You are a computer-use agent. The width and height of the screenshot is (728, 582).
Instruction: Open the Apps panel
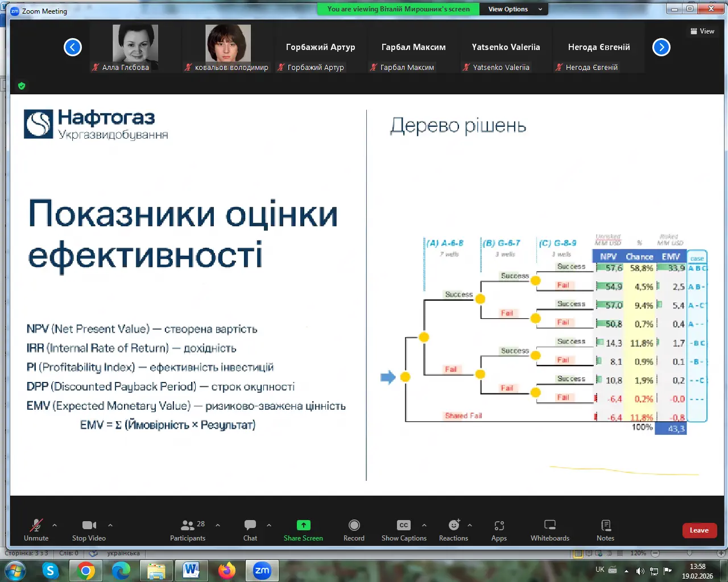(499, 529)
